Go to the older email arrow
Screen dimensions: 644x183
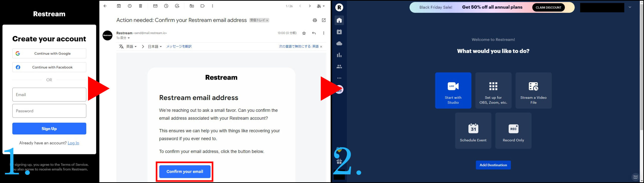click(x=310, y=6)
